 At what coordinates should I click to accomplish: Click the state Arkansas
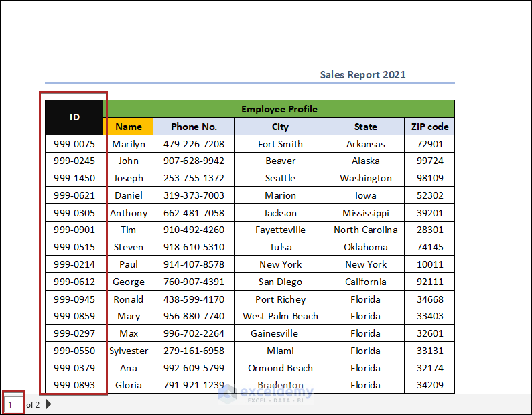[365, 144]
